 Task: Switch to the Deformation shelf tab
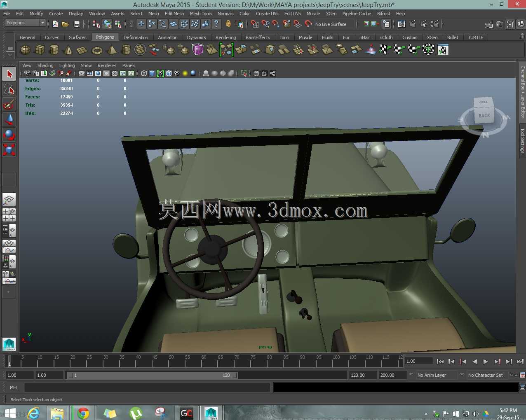click(x=136, y=37)
